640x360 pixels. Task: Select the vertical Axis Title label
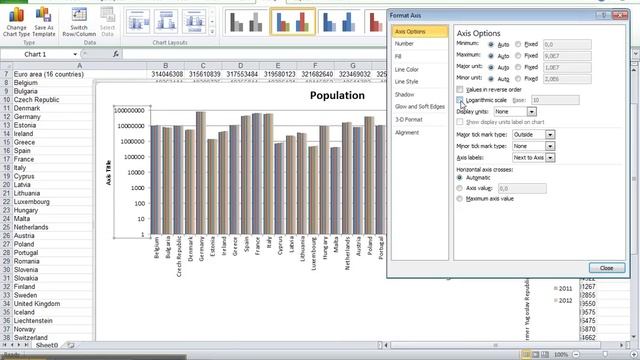(x=109, y=173)
